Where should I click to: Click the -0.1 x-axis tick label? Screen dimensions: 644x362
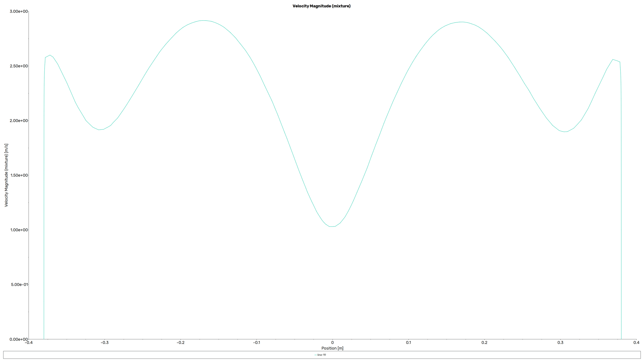[256, 342]
